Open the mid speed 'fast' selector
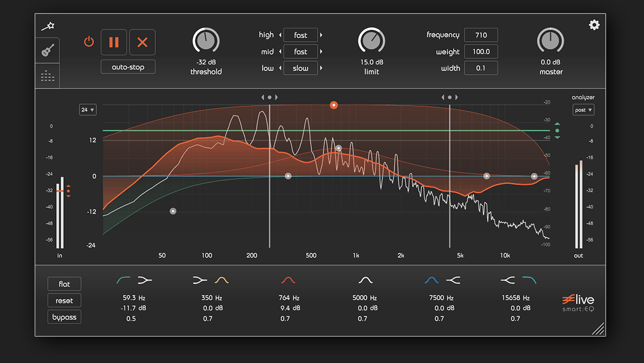Screen dimensions: 644x363 pyautogui.click(x=301, y=52)
